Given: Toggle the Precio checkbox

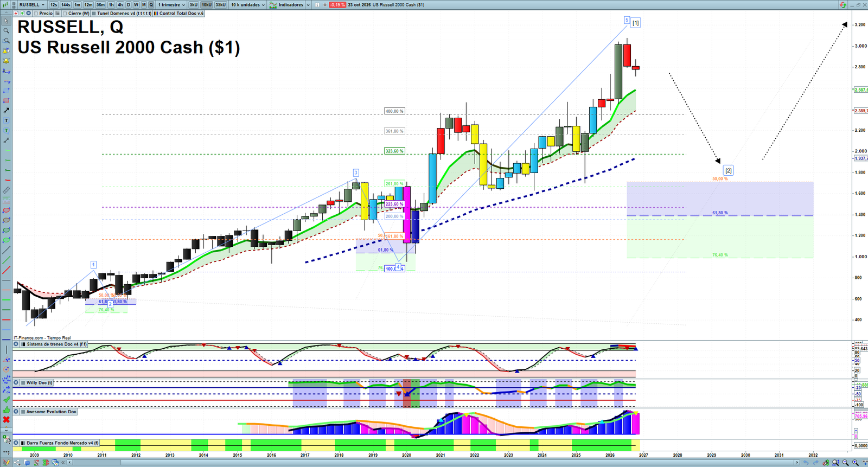Looking at the screenshot, I should (36, 14).
